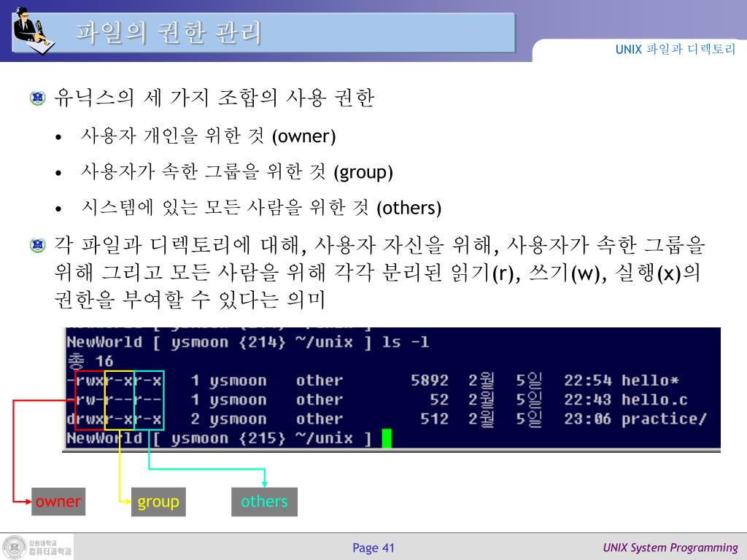
Task: Click the (others) bullet line
Action: coord(261,208)
